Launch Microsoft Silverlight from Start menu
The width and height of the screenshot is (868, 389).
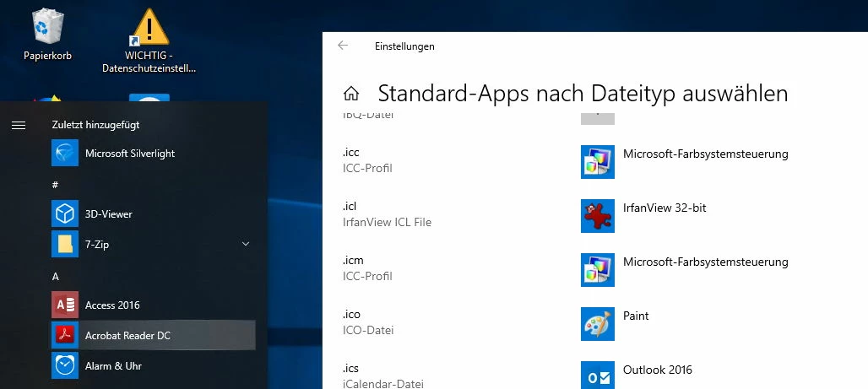point(65,153)
